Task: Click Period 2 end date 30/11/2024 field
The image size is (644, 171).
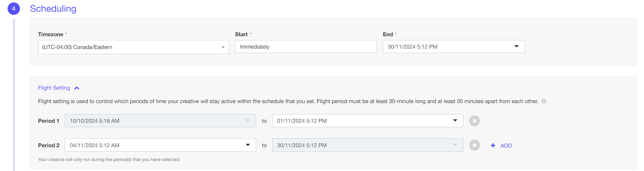Action: [361, 145]
